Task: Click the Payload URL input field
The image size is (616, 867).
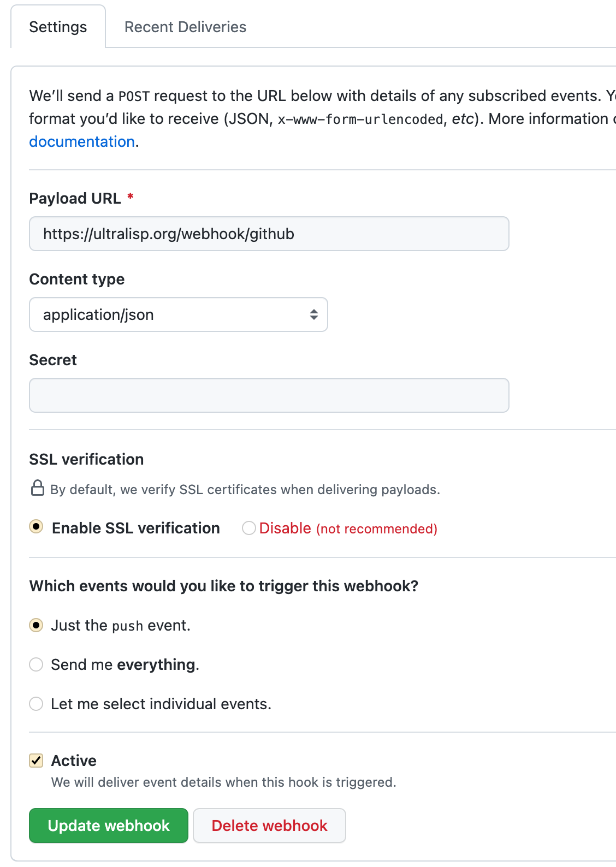Action: (x=269, y=233)
